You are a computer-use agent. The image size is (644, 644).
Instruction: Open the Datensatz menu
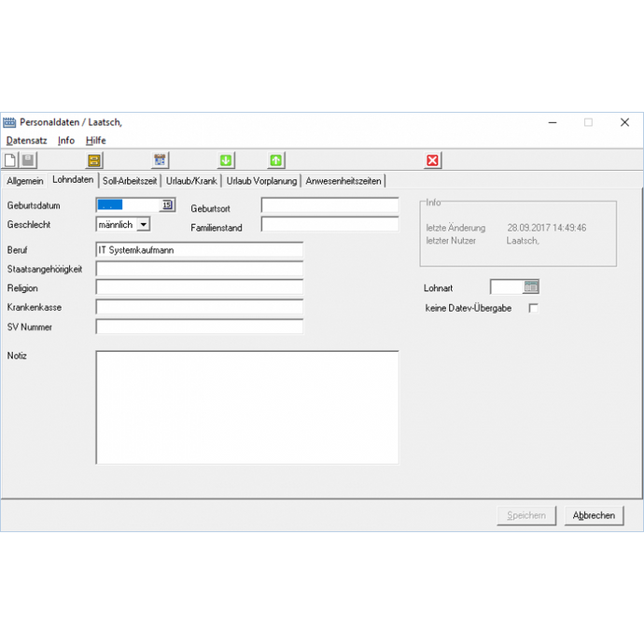[x=26, y=140]
